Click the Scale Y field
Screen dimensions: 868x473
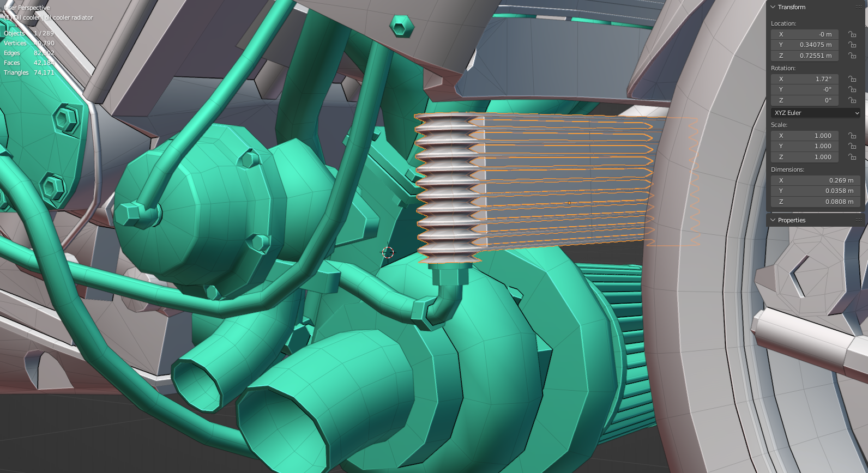point(805,146)
